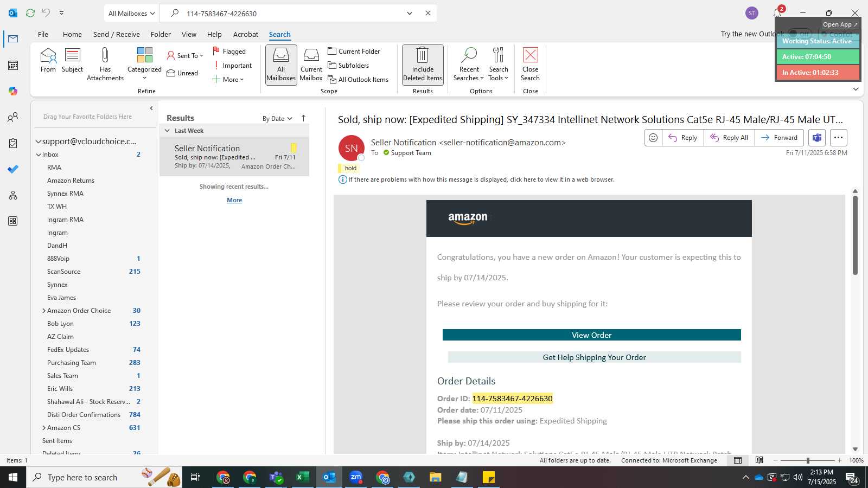868x488 pixels.
Task: Open the People contacts view
Action: click(13, 117)
